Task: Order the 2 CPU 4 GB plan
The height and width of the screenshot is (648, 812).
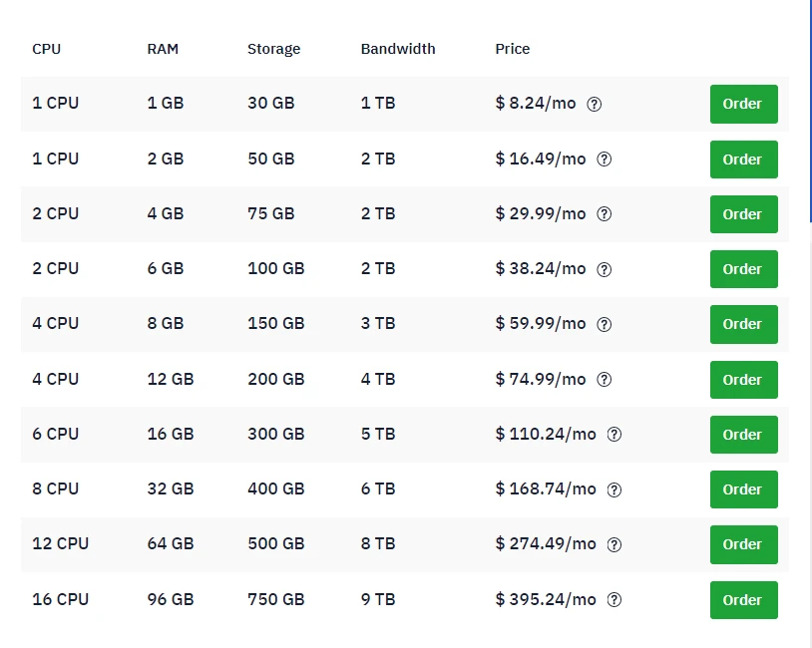Action: click(x=742, y=213)
